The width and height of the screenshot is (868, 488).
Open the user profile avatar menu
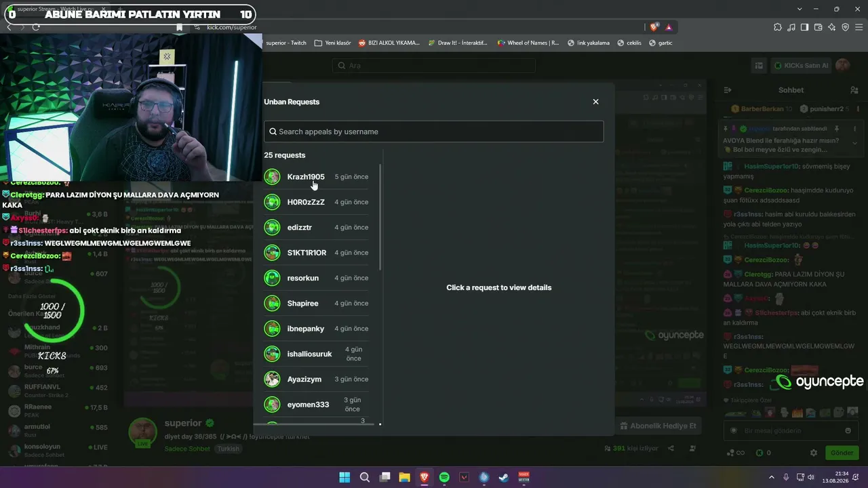point(843,66)
